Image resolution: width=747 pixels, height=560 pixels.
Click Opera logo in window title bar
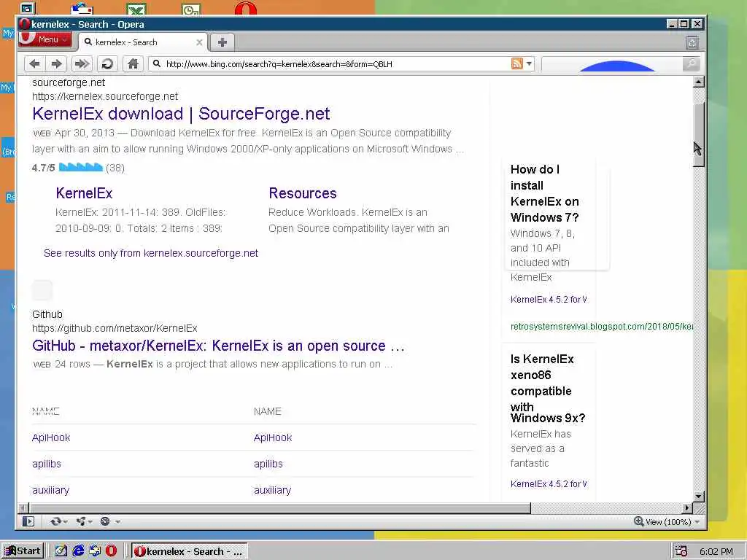click(25, 24)
